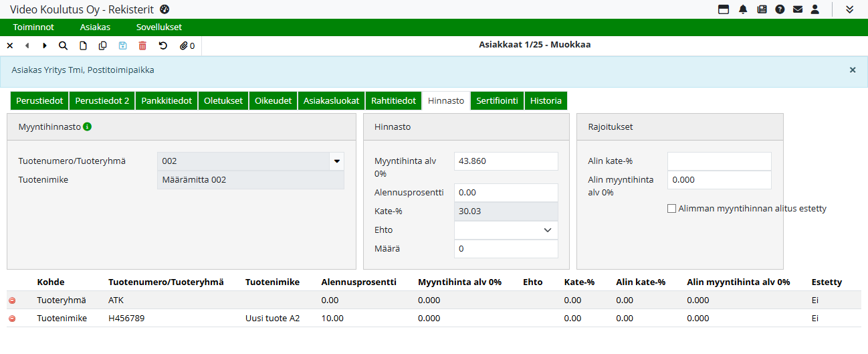Click the undo arrow toolbar icon
Viewport: 868px width, 354px height.
click(162, 46)
